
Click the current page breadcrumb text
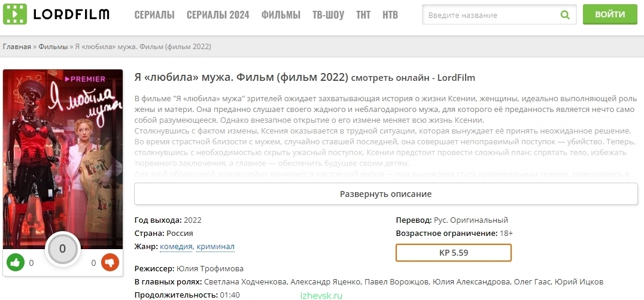tap(143, 47)
